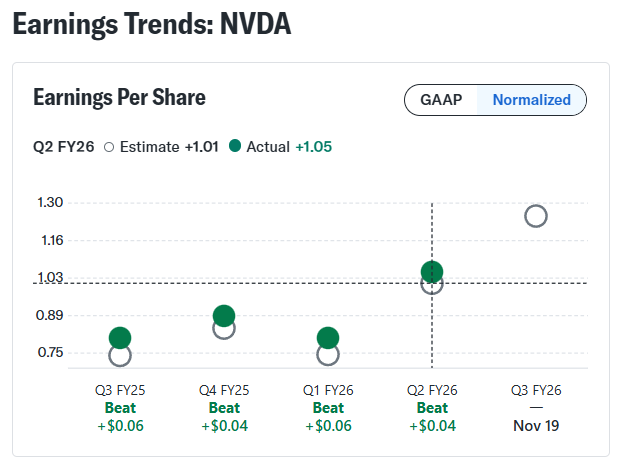
Task: Click the green Actual legend marker
Action: tap(235, 146)
